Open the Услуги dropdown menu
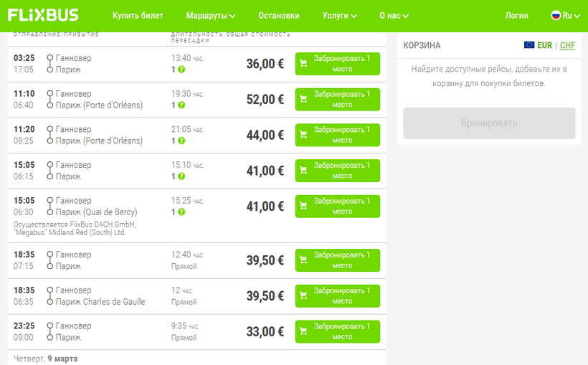Screen dimensions: 588x365 point(339,16)
